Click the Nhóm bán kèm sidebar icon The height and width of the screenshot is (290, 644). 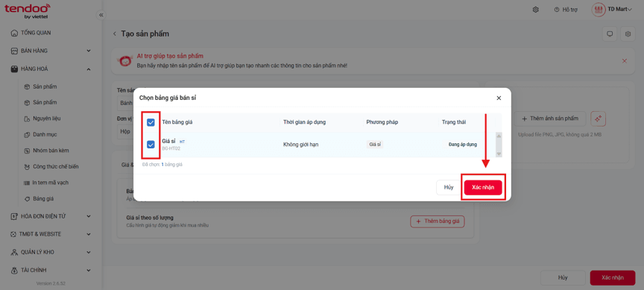coord(27,151)
